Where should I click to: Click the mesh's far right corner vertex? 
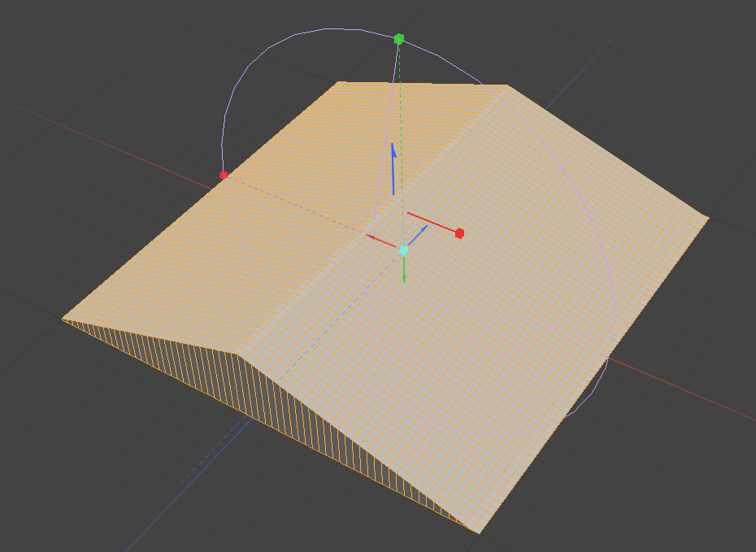coord(708,217)
